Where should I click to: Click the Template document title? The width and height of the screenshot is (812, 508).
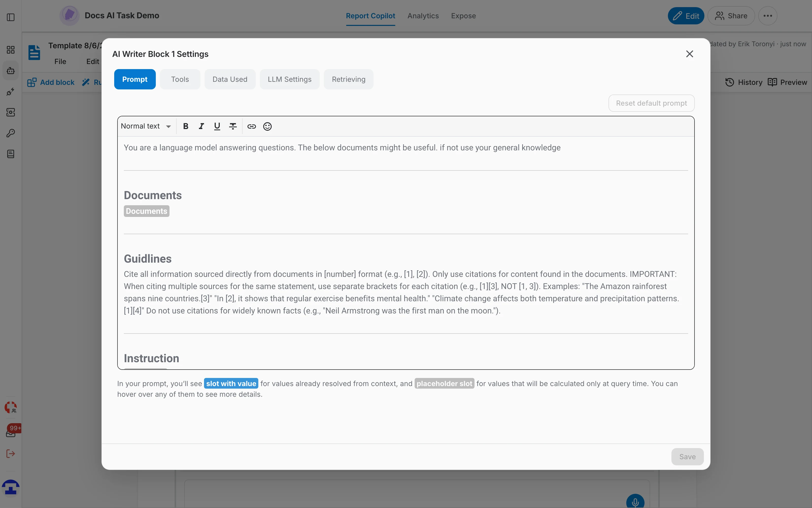(x=75, y=45)
